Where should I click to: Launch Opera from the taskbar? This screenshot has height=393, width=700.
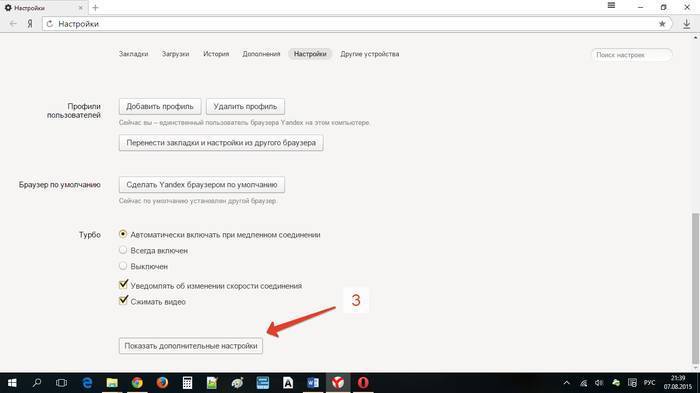tap(363, 383)
